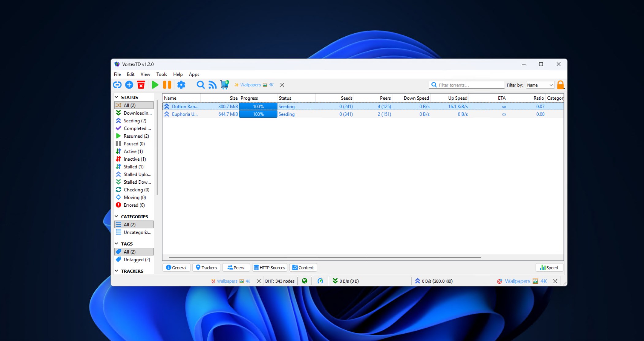Viewport: 644px width, 341px height.
Task: Toggle alternative speed limits gauge icon
Action: (320, 281)
